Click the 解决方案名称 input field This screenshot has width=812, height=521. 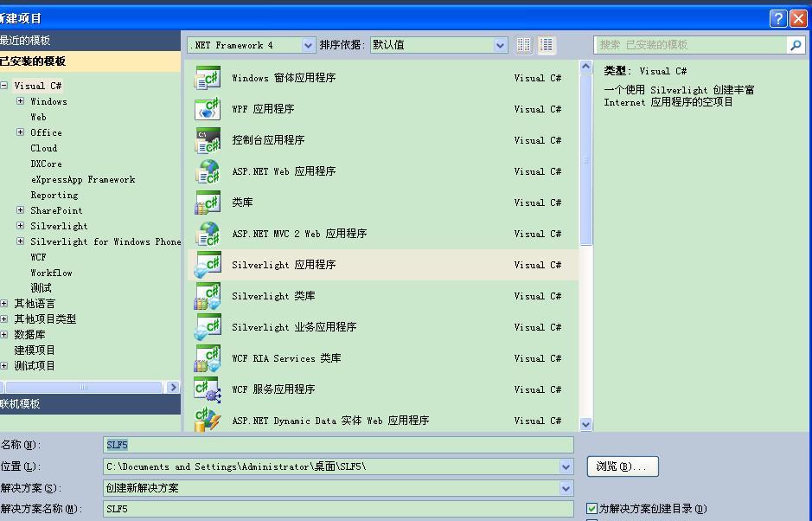click(x=338, y=509)
